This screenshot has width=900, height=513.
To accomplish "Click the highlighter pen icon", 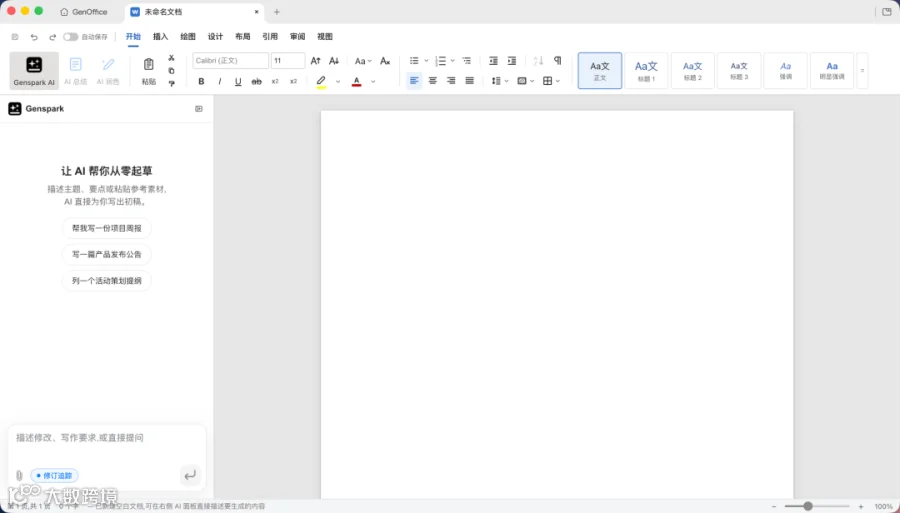I will point(321,81).
